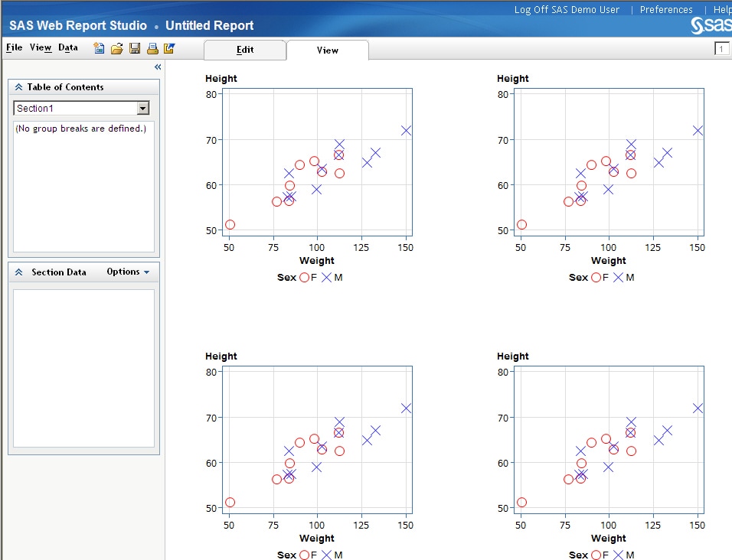Click the Print report icon
The image size is (732, 560).
[x=152, y=48]
